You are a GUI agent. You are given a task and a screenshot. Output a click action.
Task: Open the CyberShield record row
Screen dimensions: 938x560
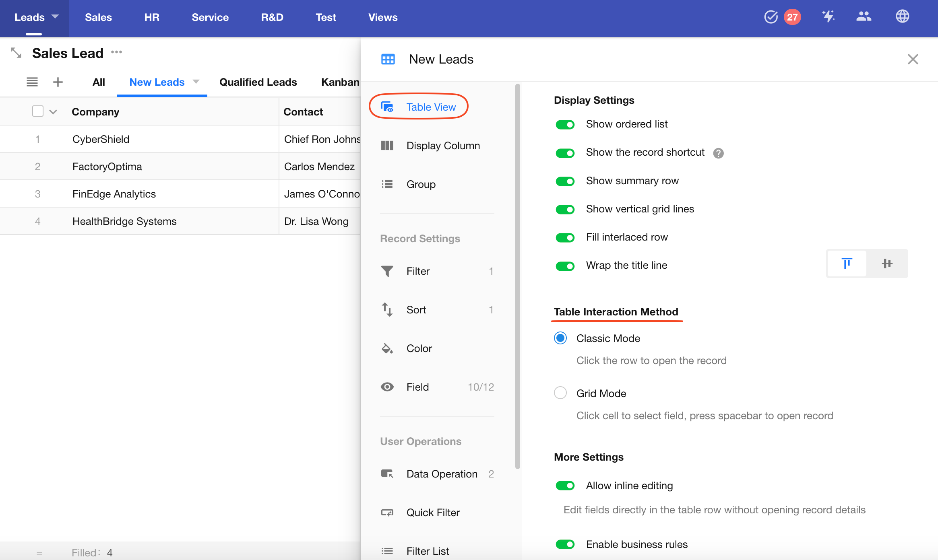tap(101, 139)
